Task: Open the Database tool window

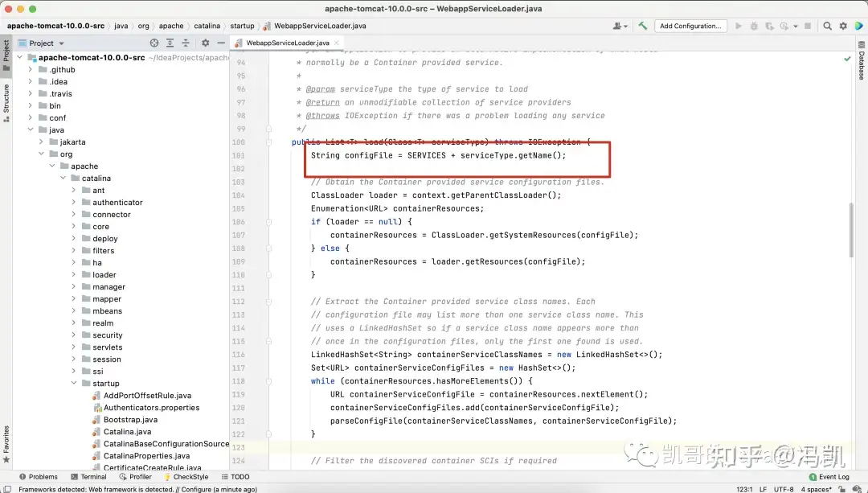Action: [x=862, y=60]
